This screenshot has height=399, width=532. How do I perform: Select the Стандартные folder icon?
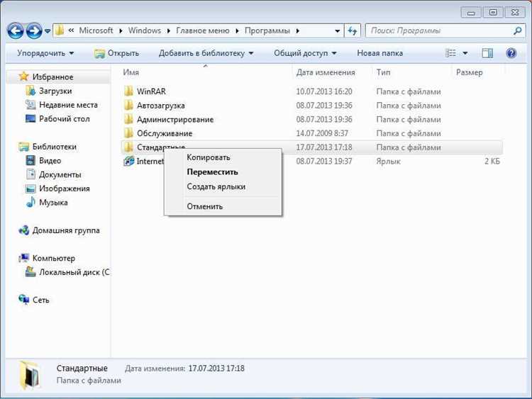[128, 147]
